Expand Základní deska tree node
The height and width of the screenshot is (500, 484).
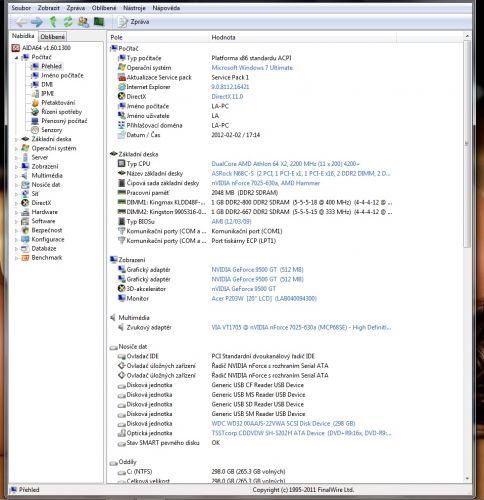[16, 139]
